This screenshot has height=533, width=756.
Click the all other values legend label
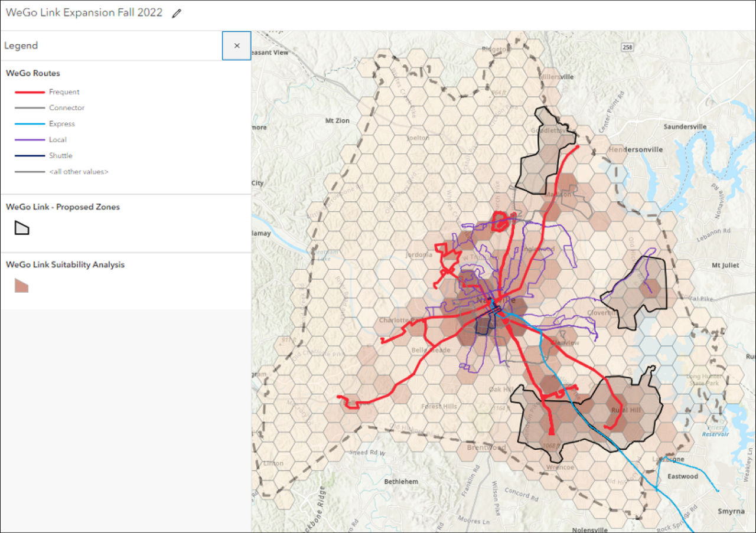79,172
